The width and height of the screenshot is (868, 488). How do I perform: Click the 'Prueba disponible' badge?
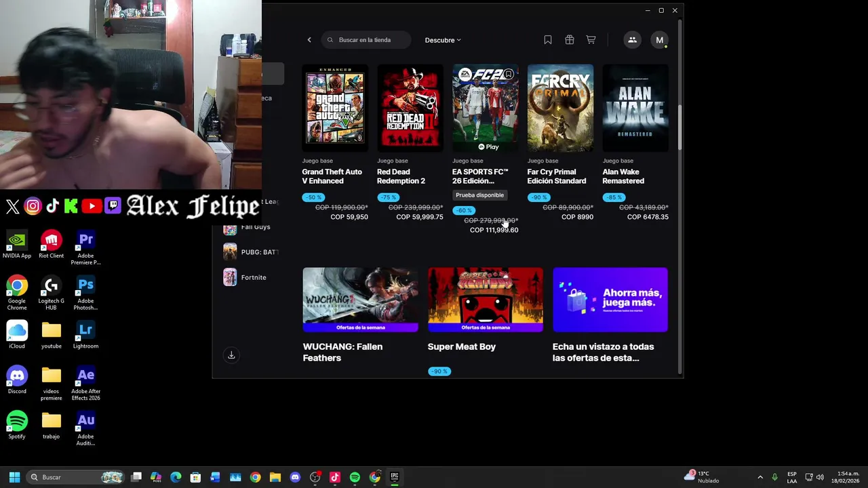pos(480,195)
